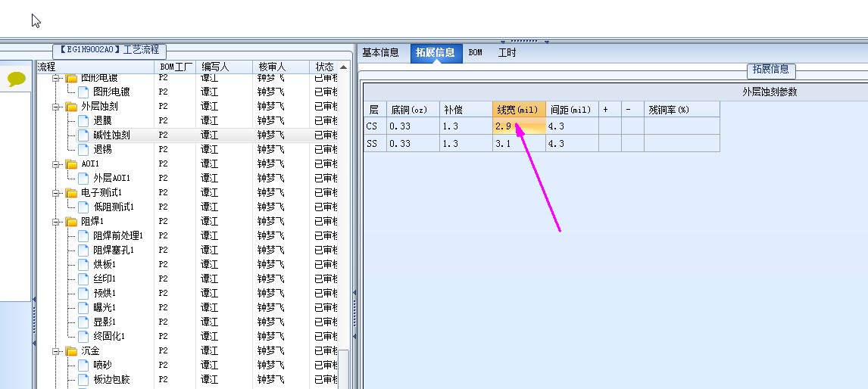This screenshot has height=389, width=868.
Task: Click the SS layer cell
Action: coord(375,143)
